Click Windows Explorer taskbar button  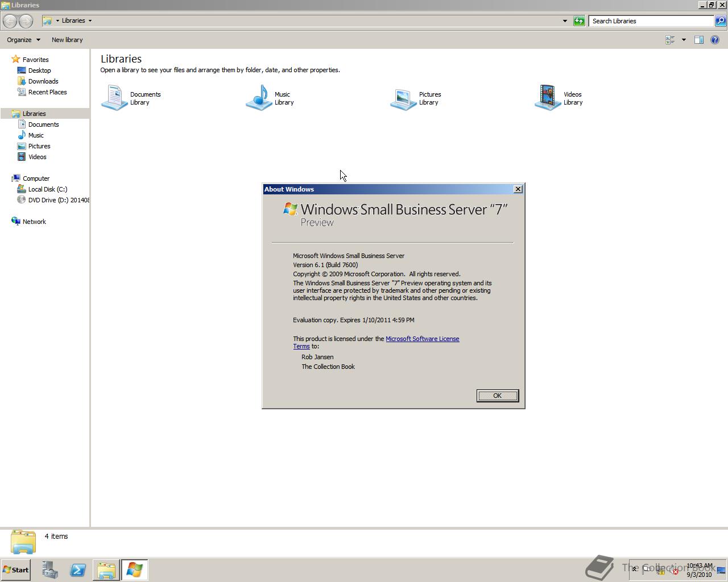click(x=106, y=570)
